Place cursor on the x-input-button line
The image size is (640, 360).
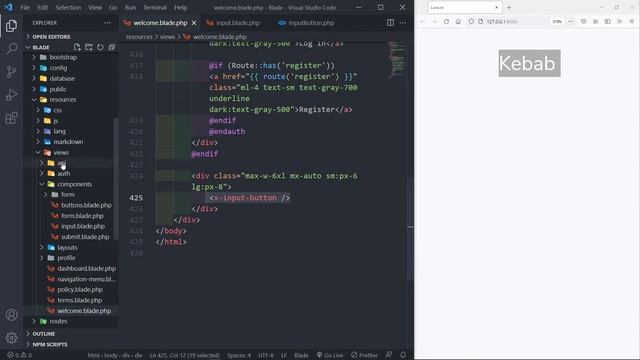pyautogui.click(x=249, y=198)
